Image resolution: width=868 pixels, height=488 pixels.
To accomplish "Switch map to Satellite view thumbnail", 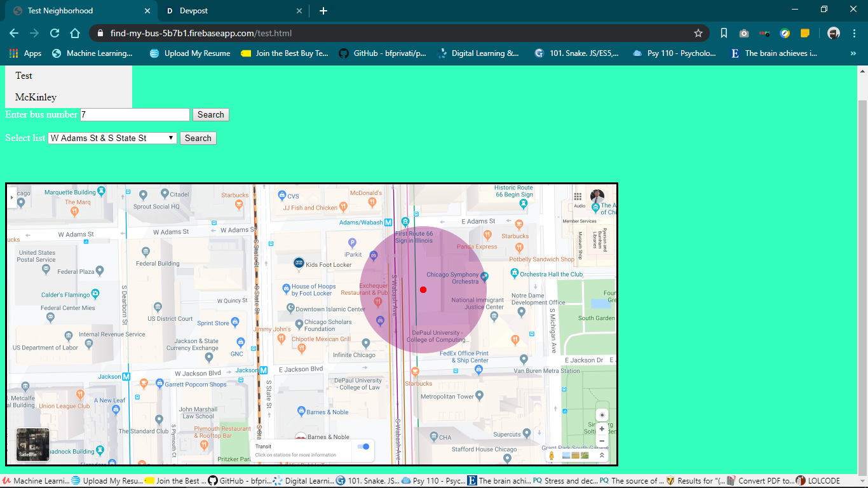I will click(32, 444).
